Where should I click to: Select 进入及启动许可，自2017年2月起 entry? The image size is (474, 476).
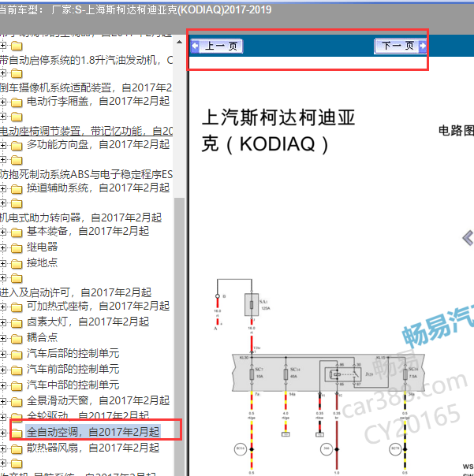tap(76, 292)
